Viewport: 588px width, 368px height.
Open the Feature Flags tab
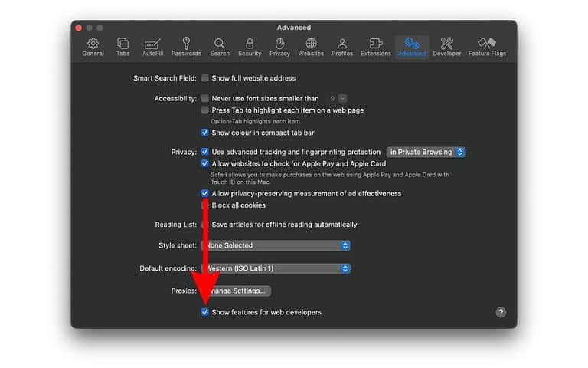[487, 47]
